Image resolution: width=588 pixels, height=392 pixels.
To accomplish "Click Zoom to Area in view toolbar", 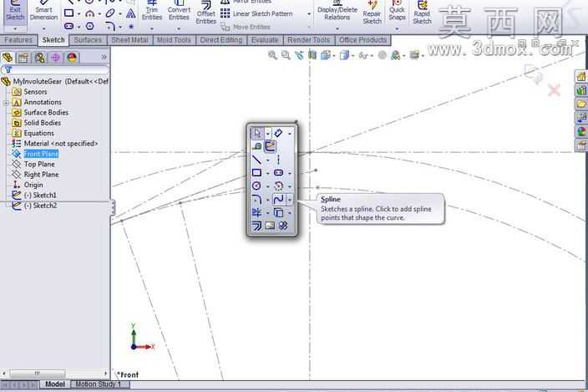I will [286, 55].
